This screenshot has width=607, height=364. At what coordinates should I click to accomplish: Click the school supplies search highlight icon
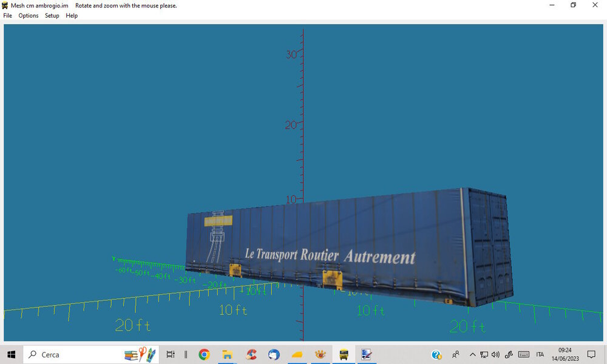coord(140,354)
